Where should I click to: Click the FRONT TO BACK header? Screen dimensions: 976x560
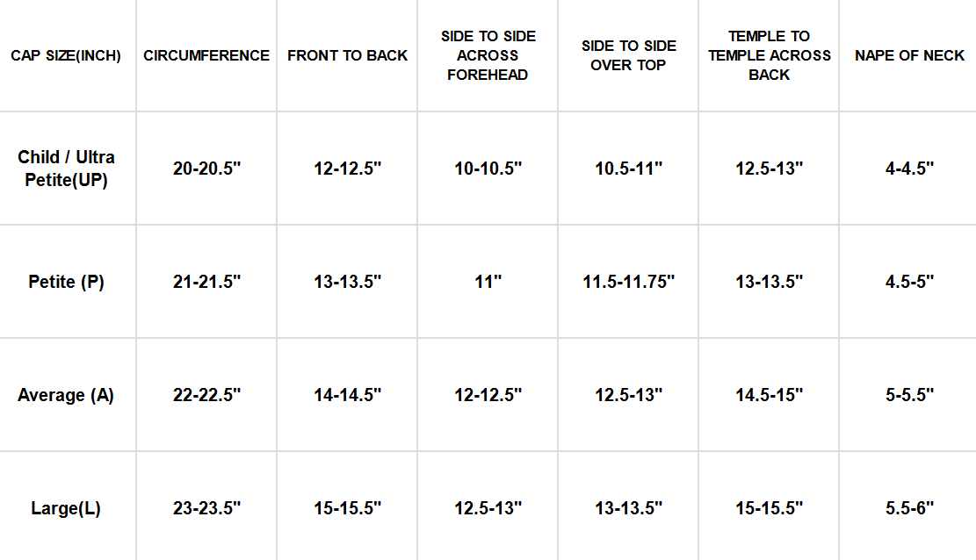tap(347, 55)
